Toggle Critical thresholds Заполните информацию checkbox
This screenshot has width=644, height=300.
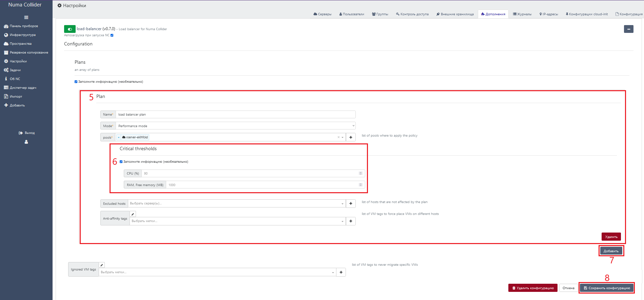tap(121, 162)
